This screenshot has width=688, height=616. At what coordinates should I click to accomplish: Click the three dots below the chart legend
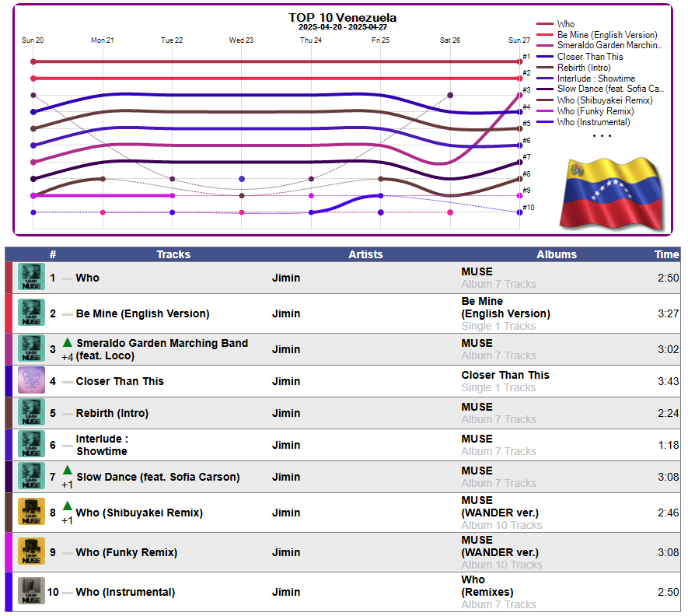pyautogui.click(x=602, y=135)
